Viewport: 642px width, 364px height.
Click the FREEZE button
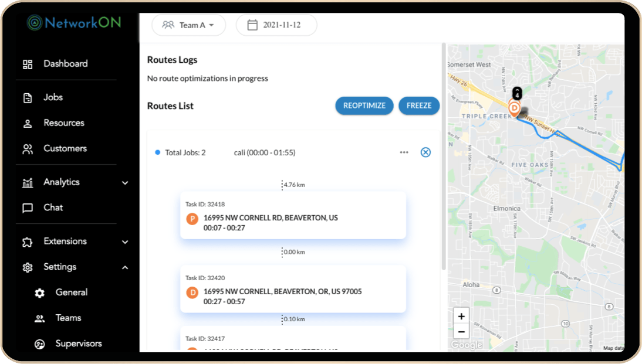pos(419,106)
